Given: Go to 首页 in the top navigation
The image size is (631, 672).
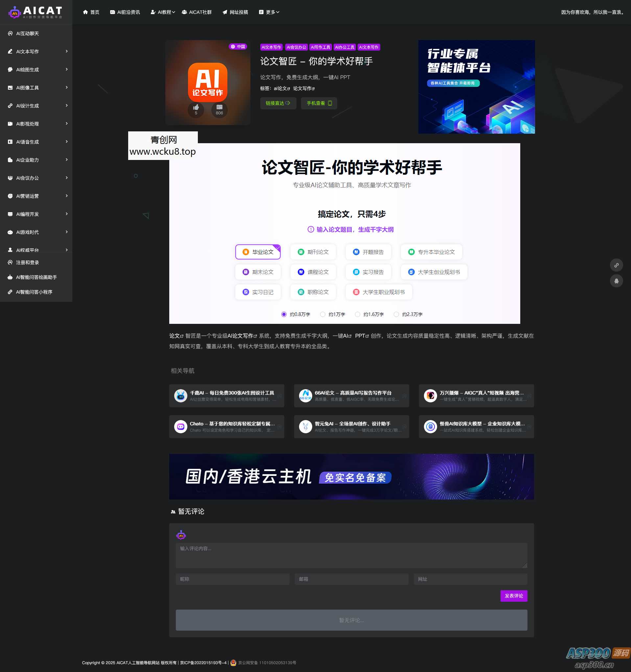Looking at the screenshot, I should 91,12.
